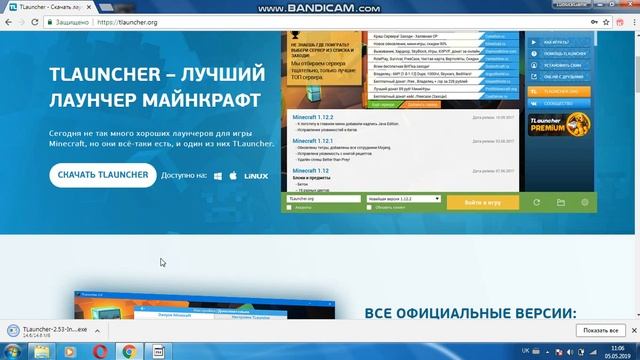
Task: Click the Показать все downloads button
Action: [601, 331]
